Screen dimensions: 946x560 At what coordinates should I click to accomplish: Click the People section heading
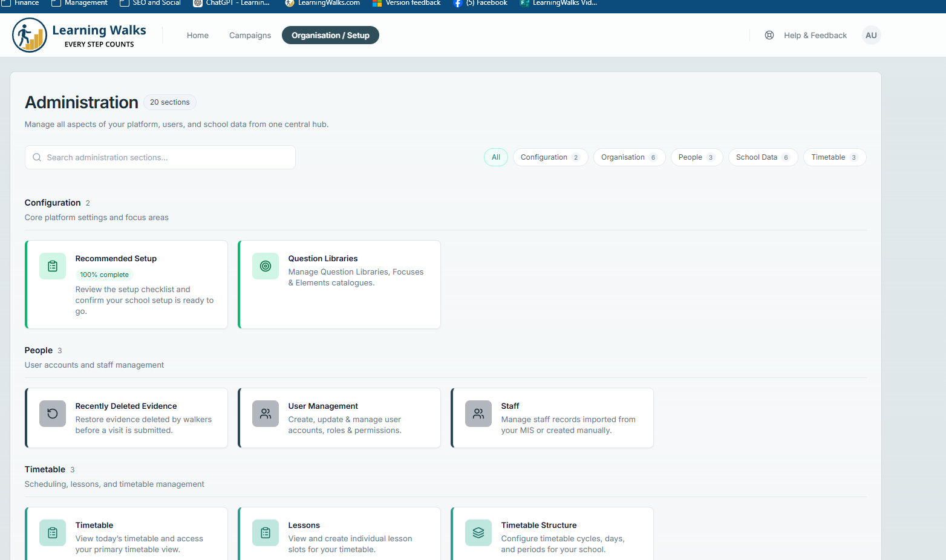[39, 350]
